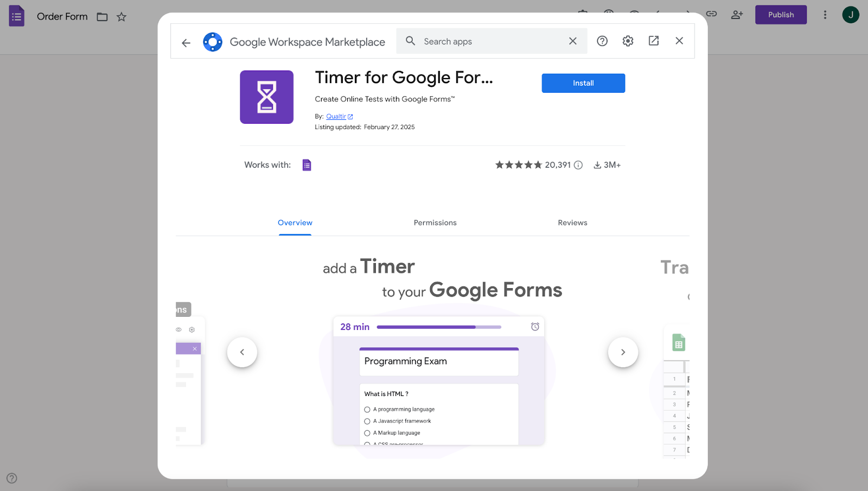Click "Create Online Tests with Google Forms" text

pos(385,99)
